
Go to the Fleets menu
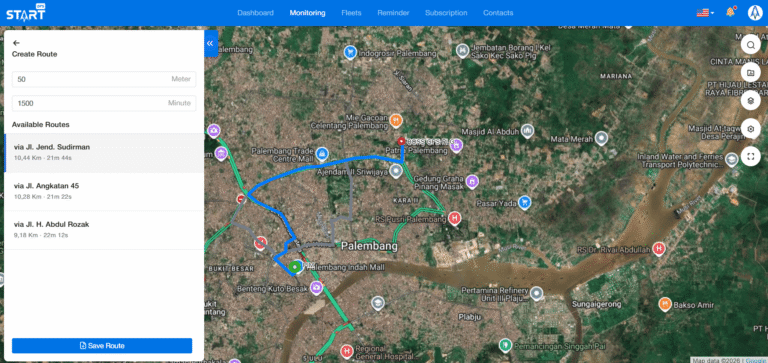(351, 13)
